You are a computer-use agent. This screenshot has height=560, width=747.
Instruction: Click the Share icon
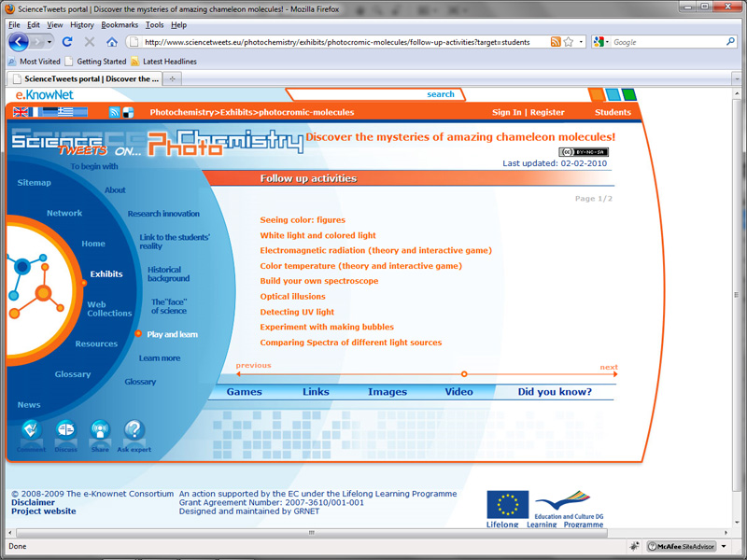click(100, 430)
